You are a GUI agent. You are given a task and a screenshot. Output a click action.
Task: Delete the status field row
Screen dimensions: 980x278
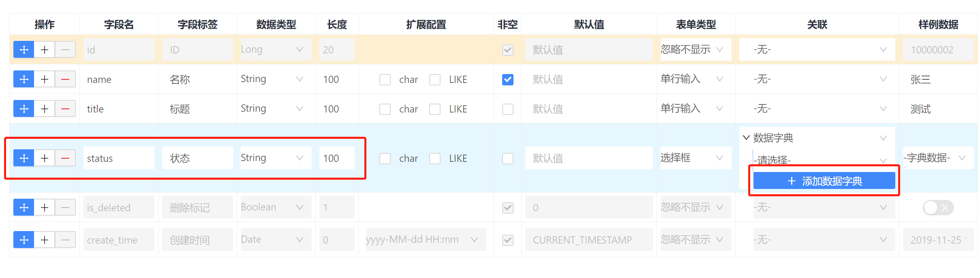point(65,158)
